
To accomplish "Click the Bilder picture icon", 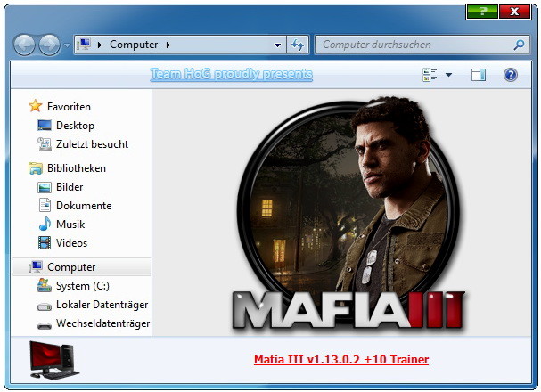I will point(45,187).
